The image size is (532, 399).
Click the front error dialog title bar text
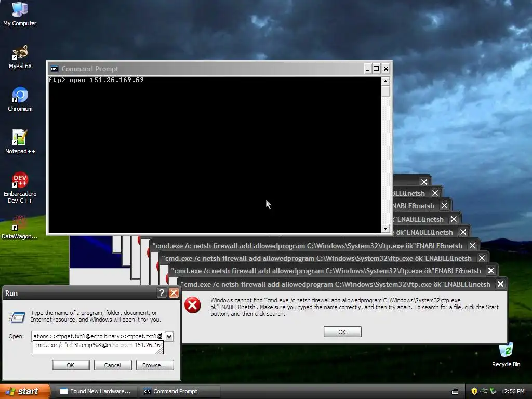click(335, 284)
